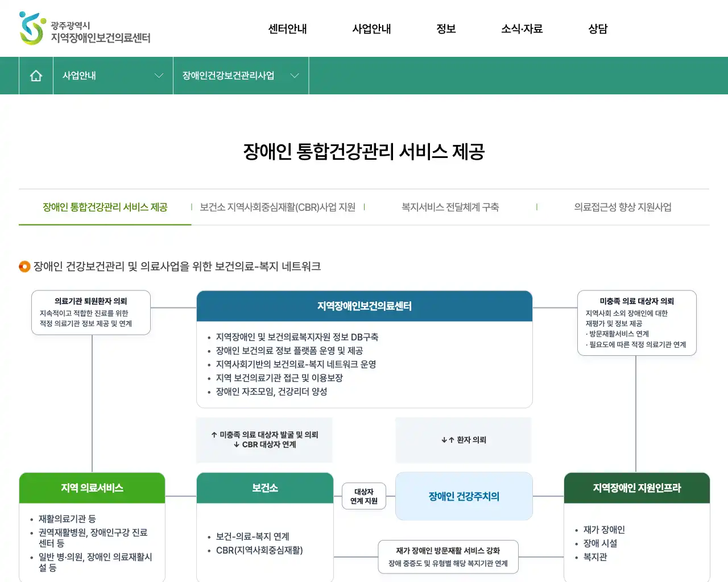
Task: Open the 정보 main menu
Action: pyautogui.click(x=446, y=29)
